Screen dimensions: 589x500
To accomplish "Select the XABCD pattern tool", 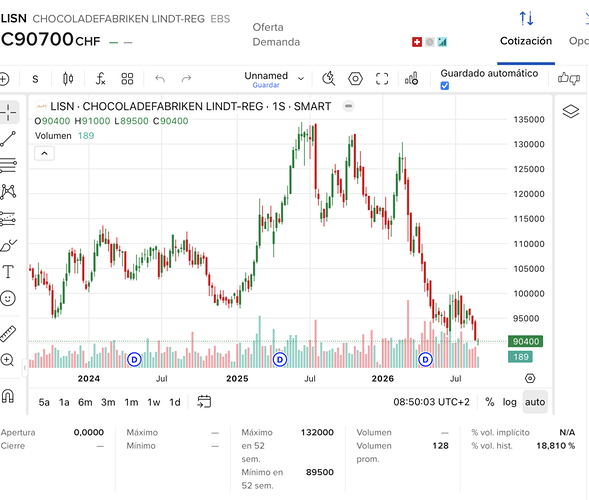I will click(x=8, y=192).
